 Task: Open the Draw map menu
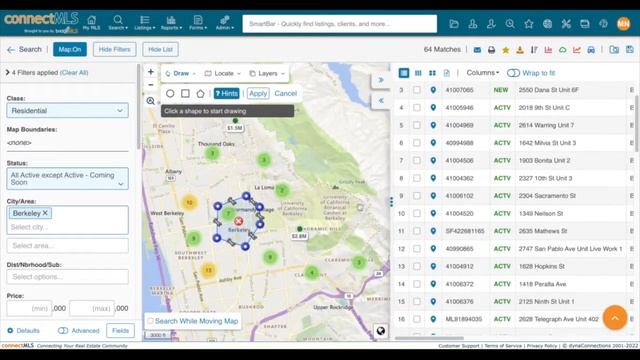180,73
